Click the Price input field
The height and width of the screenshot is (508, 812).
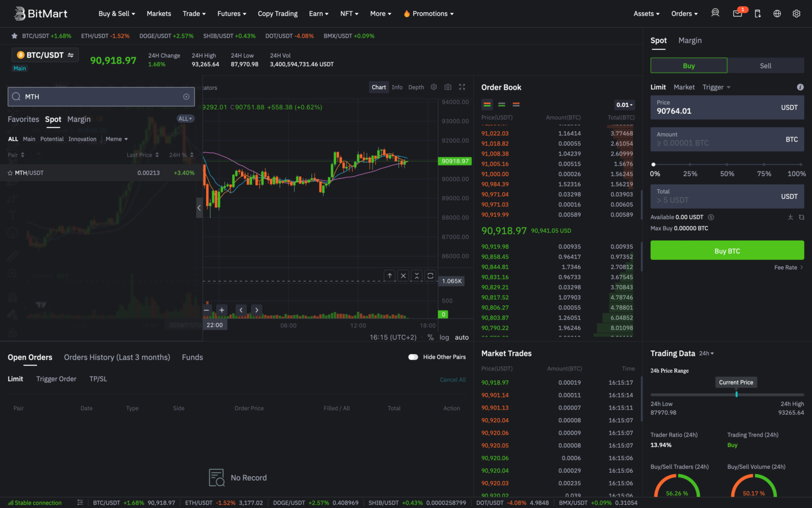pos(727,107)
